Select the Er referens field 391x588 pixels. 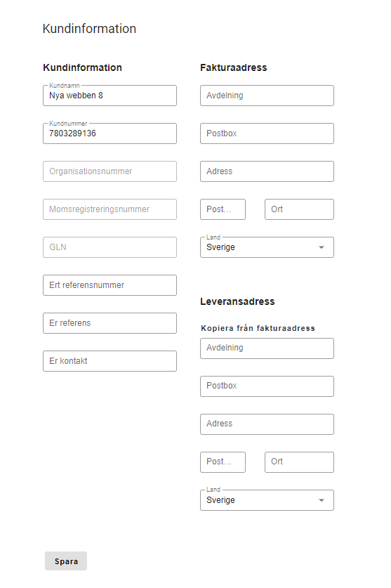click(110, 323)
